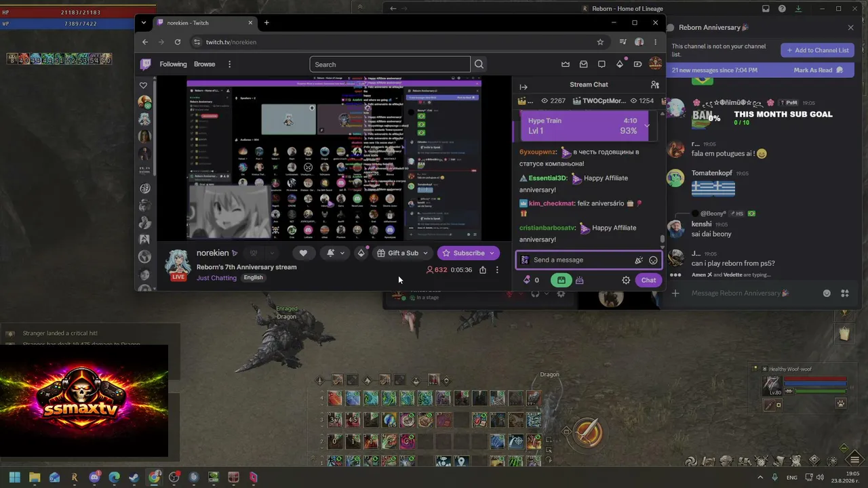Viewport: 868px width, 488px height.
Task: Open Chrome's three-dot menu
Action: tap(655, 42)
